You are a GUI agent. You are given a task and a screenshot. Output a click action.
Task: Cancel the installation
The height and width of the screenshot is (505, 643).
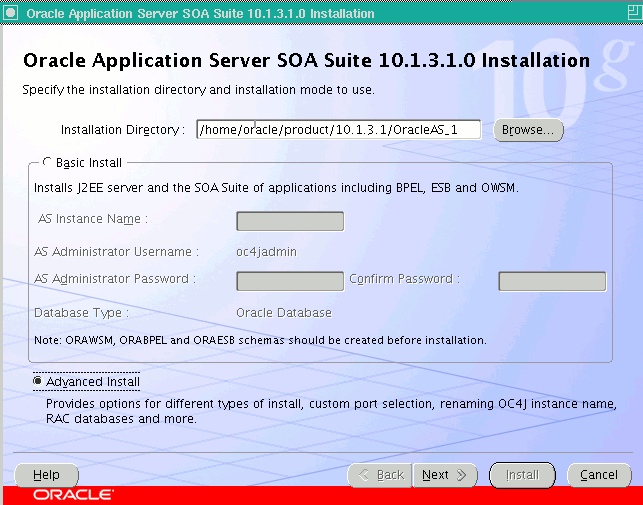[x=599, y=475]
